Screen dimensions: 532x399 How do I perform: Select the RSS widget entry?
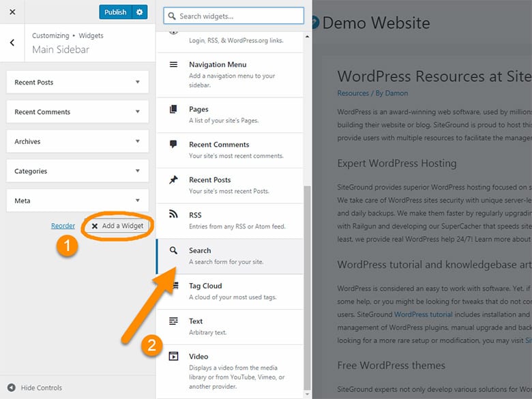230,221
